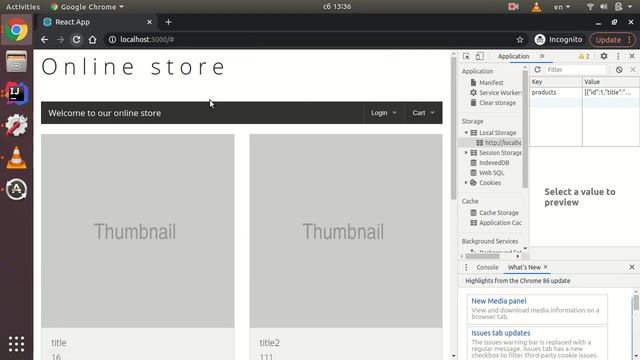
Task: Open the drawer three-dot menu
Action: point(466,267)
